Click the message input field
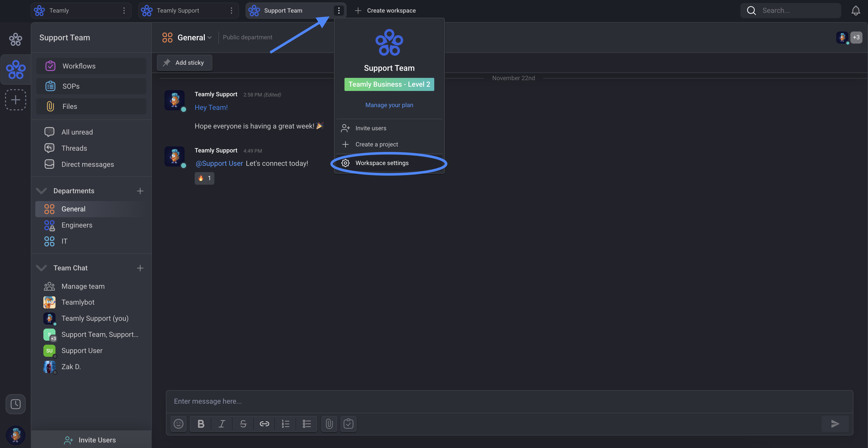The width and height of the screenshot is (868, 448). (472, 401)
